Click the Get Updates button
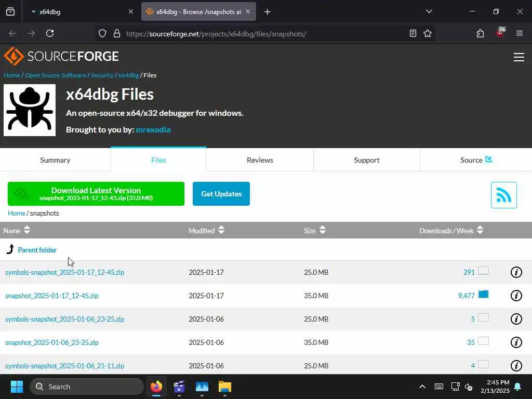 click(221, 194)
